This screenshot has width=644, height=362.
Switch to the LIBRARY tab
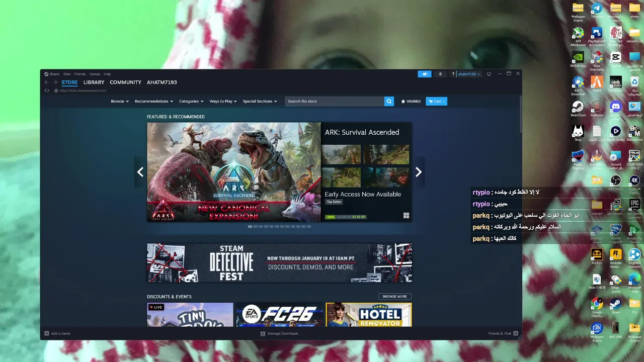point(94,82)
